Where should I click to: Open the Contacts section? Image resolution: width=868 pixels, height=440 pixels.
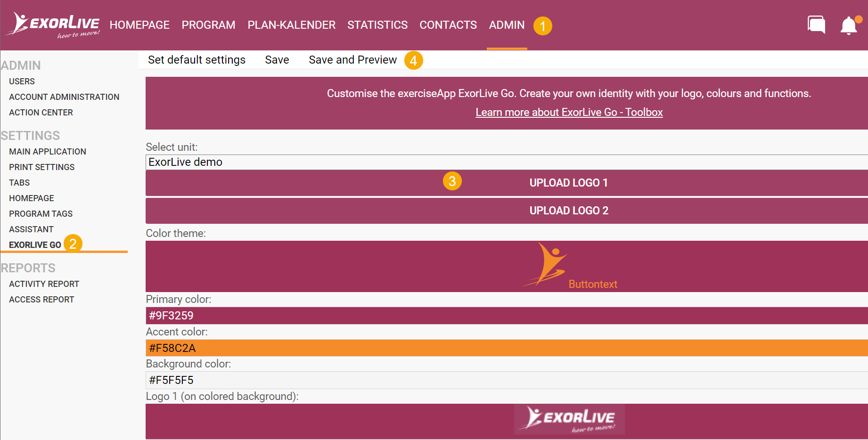point(448,25)
